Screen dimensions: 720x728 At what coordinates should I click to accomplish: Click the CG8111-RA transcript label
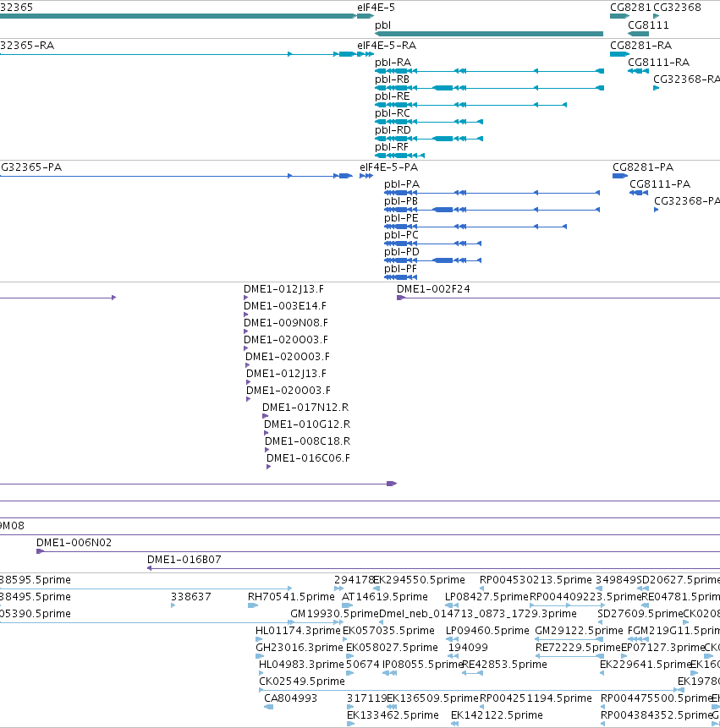tap(658, 63)
